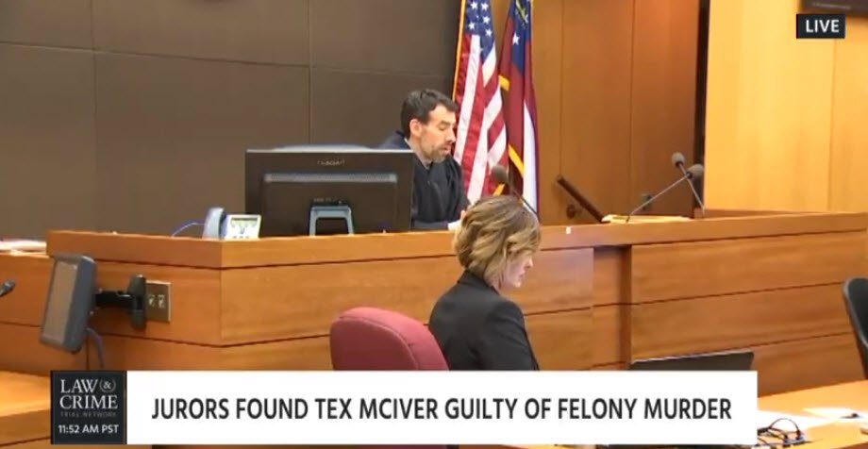
Task: Click the small mounted side monitor at left
Action: pos(69,302)
